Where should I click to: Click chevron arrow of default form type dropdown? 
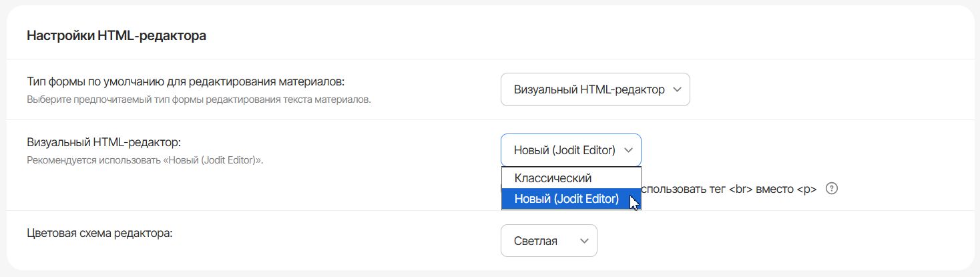(677, 89)
